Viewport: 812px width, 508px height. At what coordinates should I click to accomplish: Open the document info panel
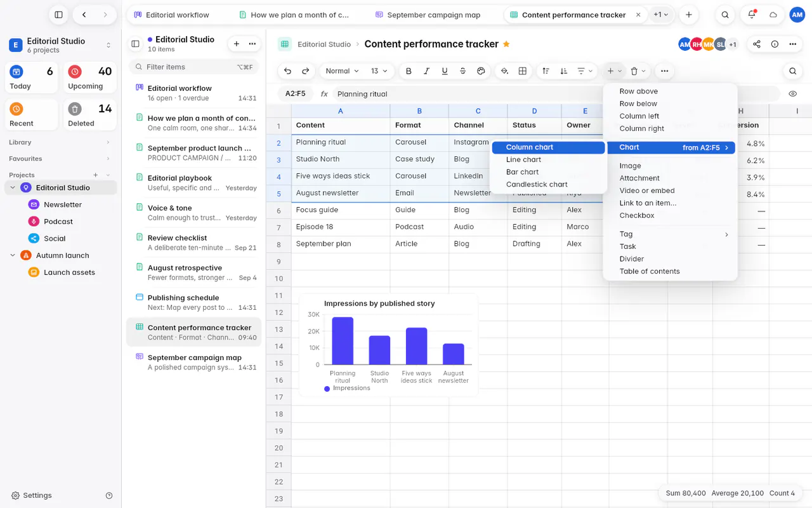point(775,44)
